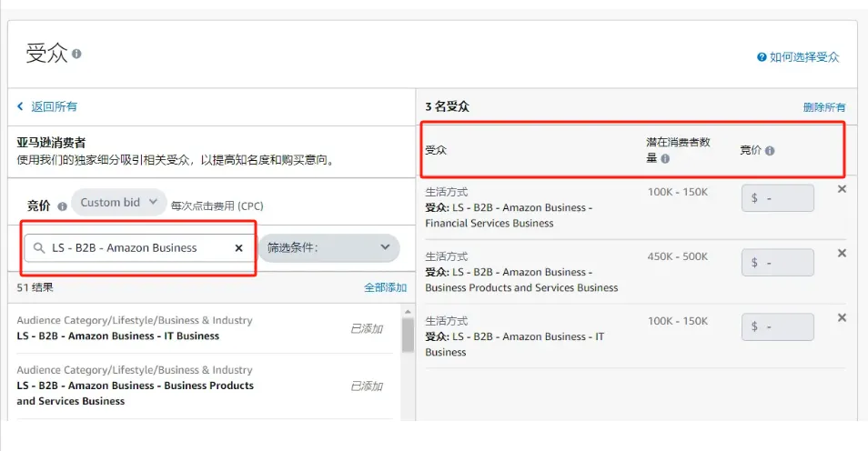Click 已添加 label for IT Business result
This screenshot has height=451, width=868.
tap(367, 329)
